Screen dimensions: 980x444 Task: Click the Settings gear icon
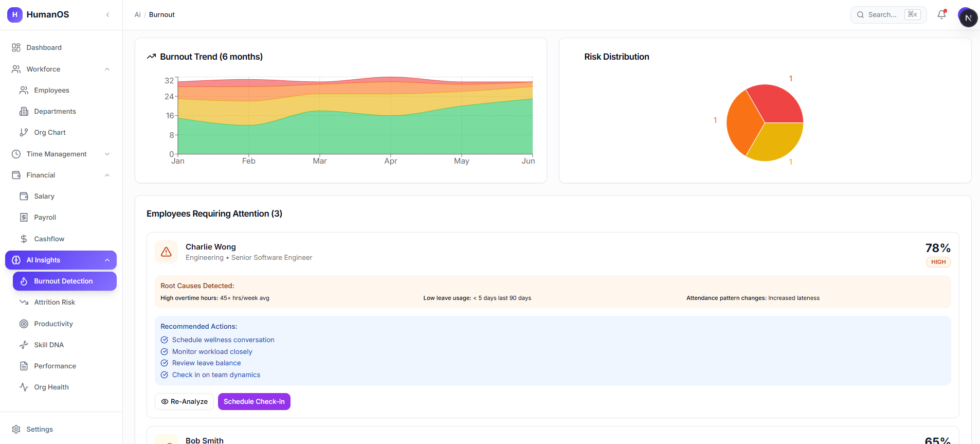click(16, 429)
